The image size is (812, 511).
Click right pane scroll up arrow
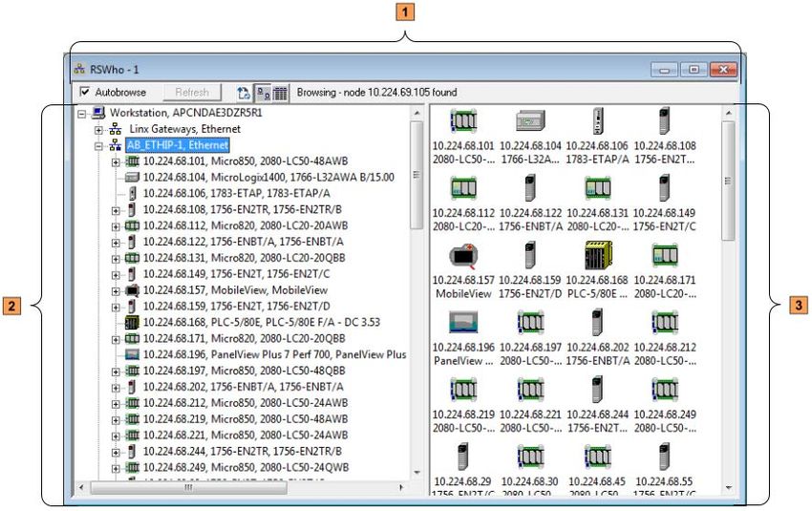point(728,113)
